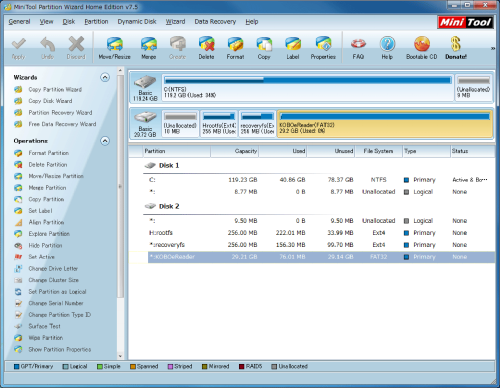Open the Wizard menu

(175, 22)
